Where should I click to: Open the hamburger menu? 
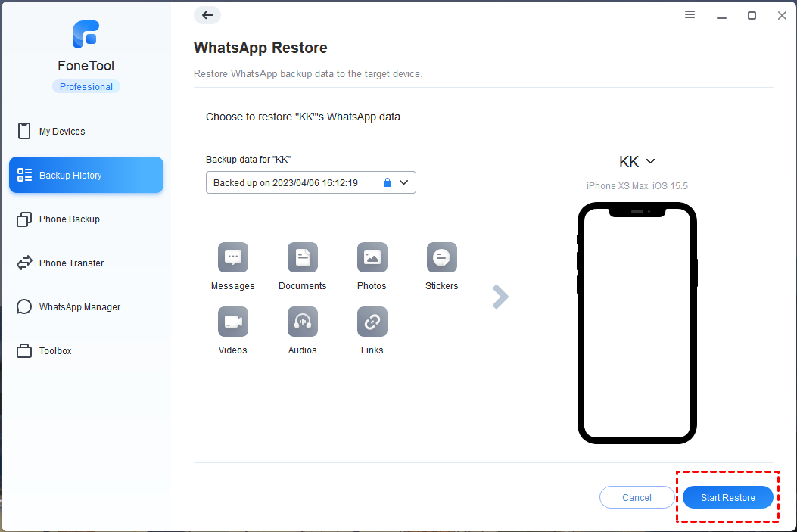[690, 14]
